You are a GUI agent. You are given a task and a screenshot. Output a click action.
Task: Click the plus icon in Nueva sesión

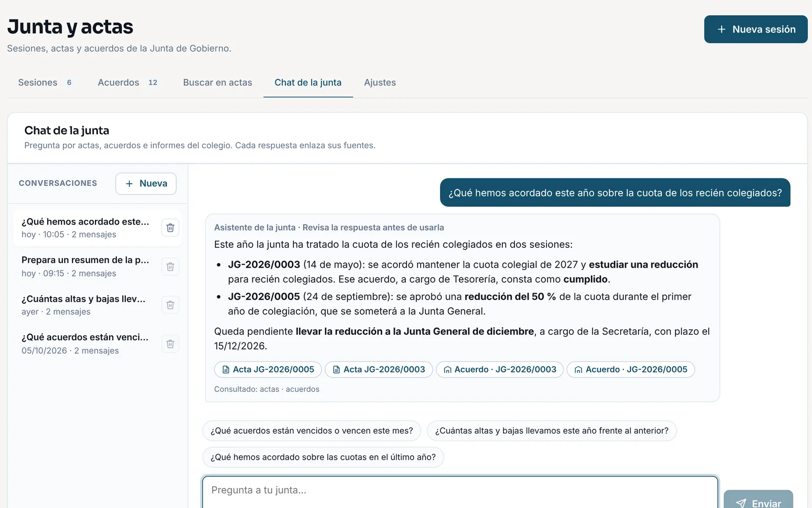coord(721,29)
